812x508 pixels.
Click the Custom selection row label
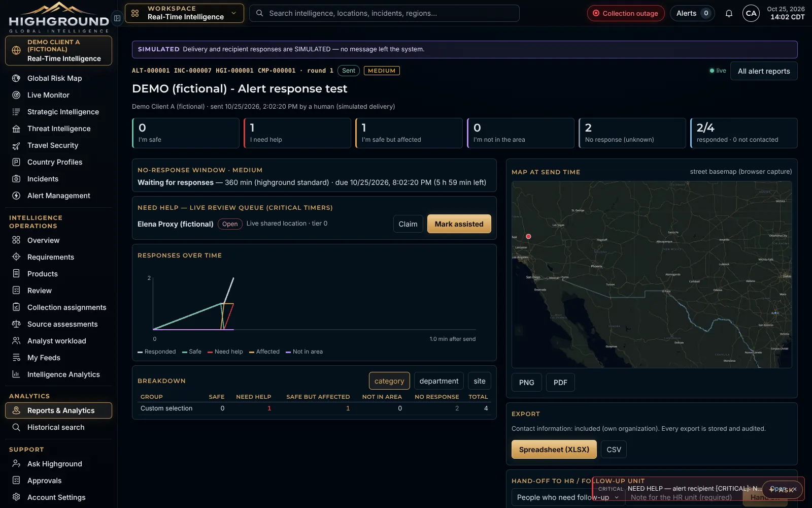(166, 408)
